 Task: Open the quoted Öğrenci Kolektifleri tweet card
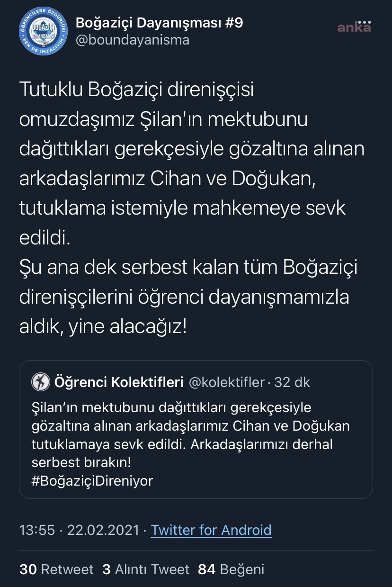coord(196,429)
